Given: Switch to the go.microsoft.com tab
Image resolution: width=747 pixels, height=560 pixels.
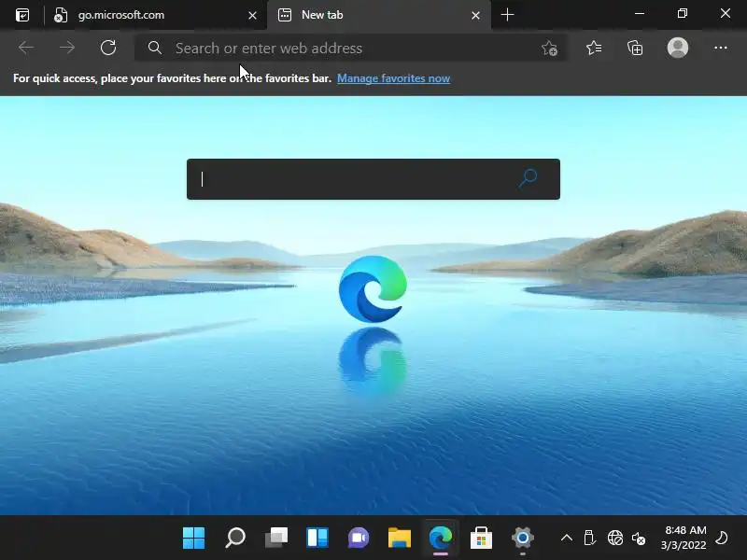Looking at the screenshot, I should coord(156,15).
